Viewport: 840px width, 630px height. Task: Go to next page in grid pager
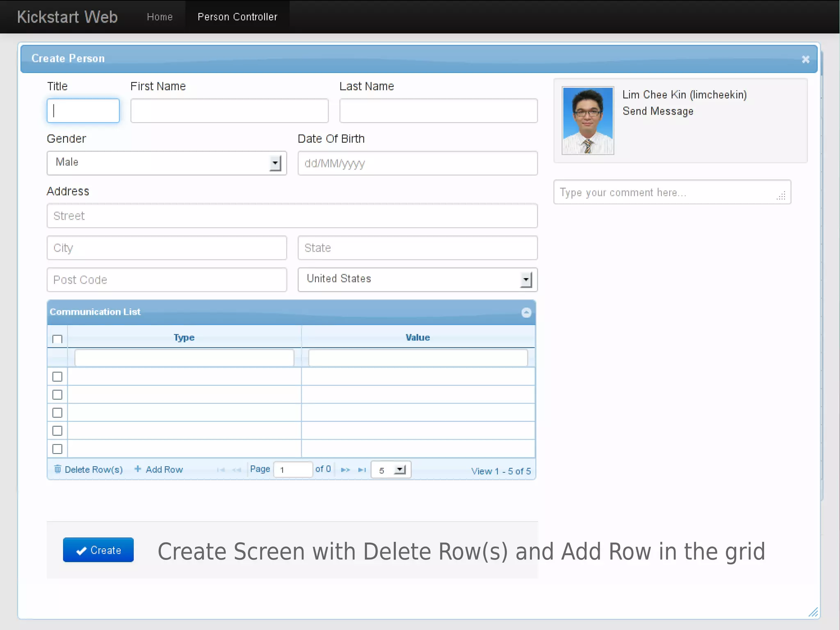point(345,470)
